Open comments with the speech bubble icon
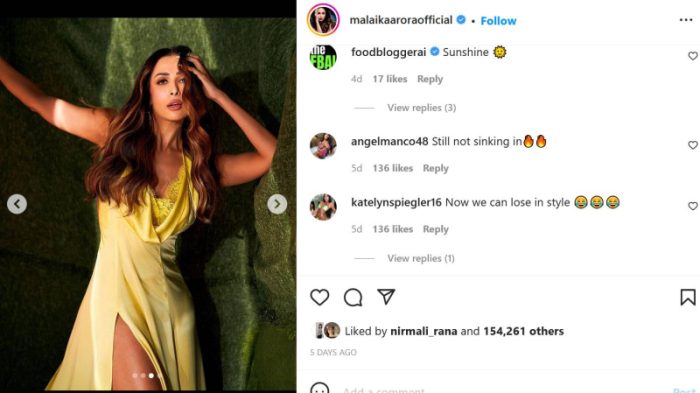 (353, 297)
